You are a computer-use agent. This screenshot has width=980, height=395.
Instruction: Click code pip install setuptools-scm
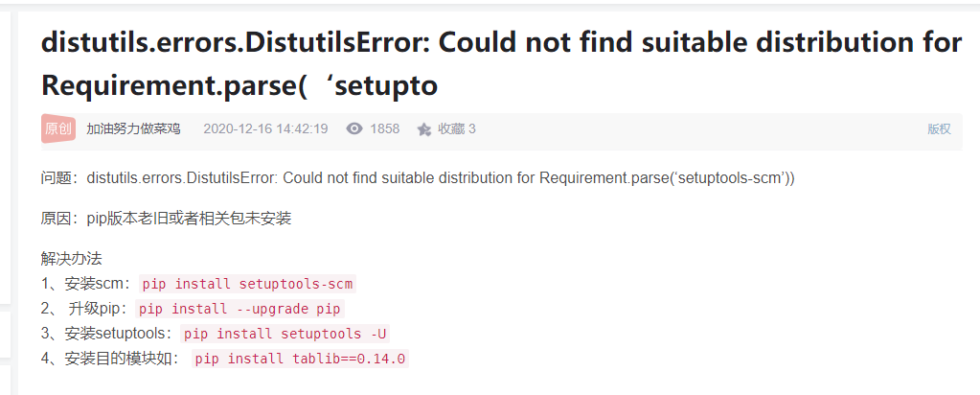248,284
